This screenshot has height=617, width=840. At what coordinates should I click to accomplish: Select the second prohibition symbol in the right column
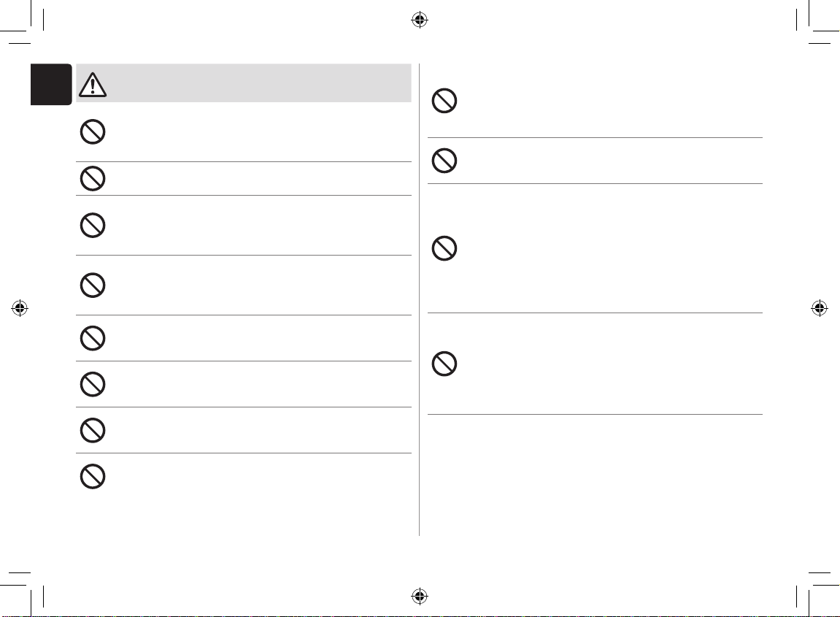pyautogui.click(x=444, y=160)
